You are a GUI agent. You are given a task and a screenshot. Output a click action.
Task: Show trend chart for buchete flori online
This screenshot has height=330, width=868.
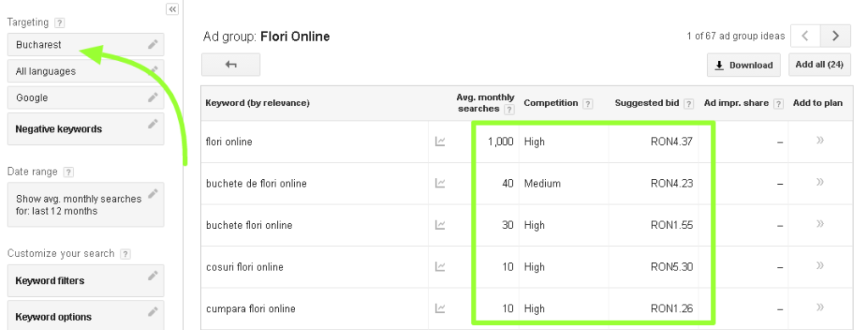coord(440,225)
